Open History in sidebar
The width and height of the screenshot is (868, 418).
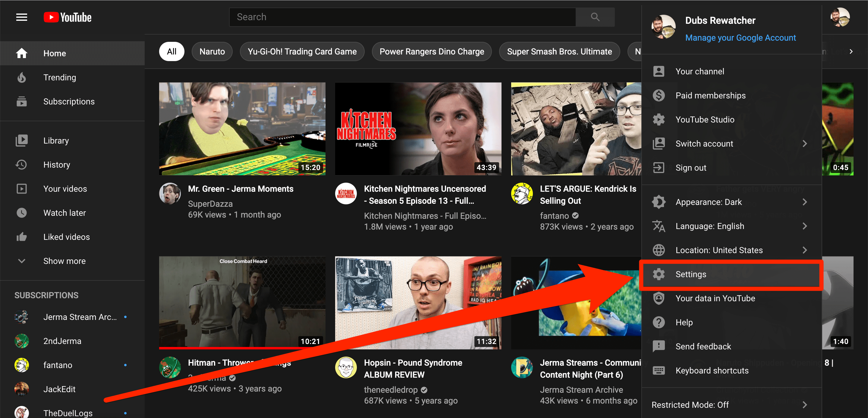56,165
